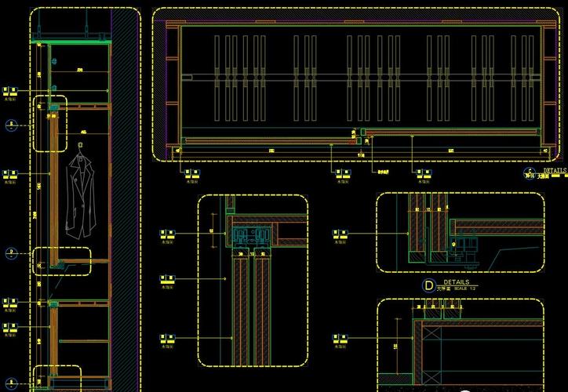The image size is (568, 392).
Task: Click the roller hardware inside detail D
Action: (463, 247)
